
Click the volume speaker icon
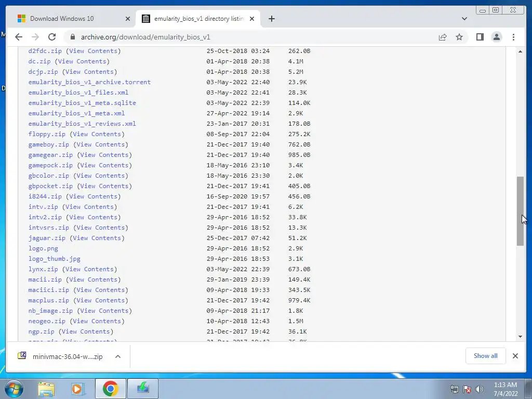[x=480, y=389]
